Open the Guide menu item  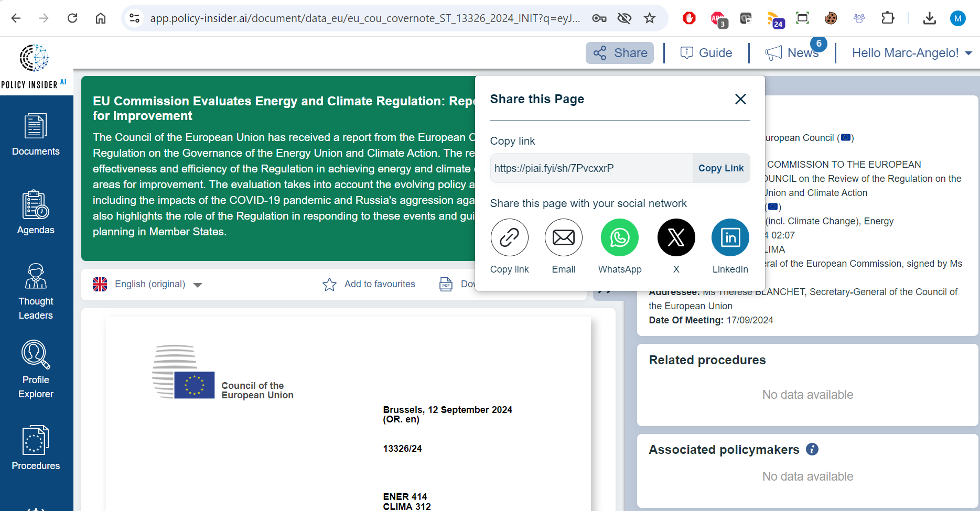coord(706,53)
